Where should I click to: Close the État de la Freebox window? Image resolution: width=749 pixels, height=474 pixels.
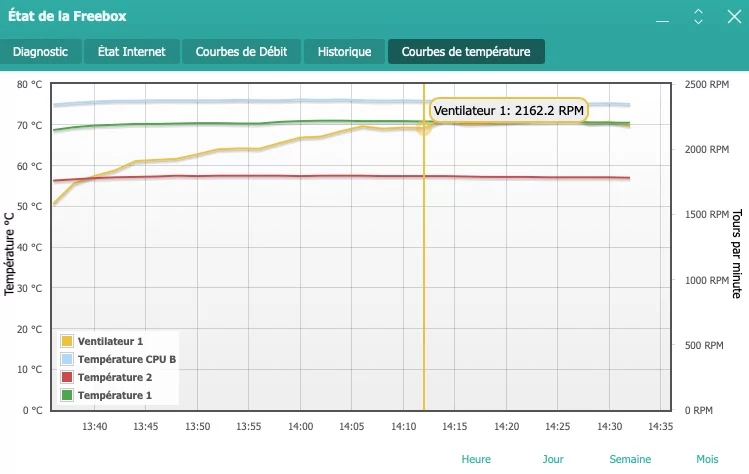(734, 16)
